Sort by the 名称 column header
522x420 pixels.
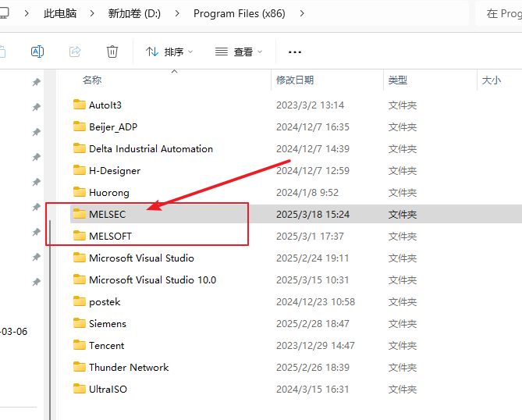(x=92, y=80)
